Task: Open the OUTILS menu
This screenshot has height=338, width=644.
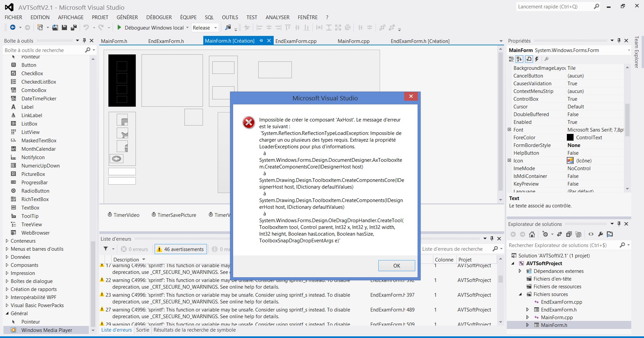Action: [230, 17]
